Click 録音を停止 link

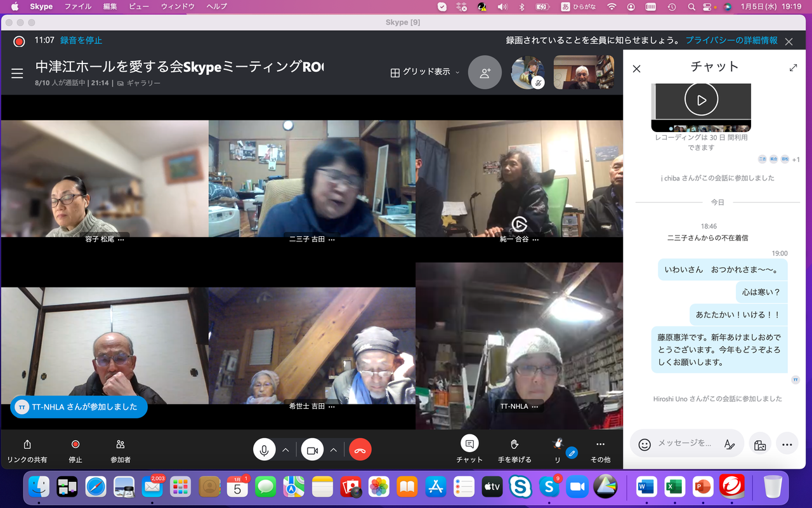tap(81, 40)
